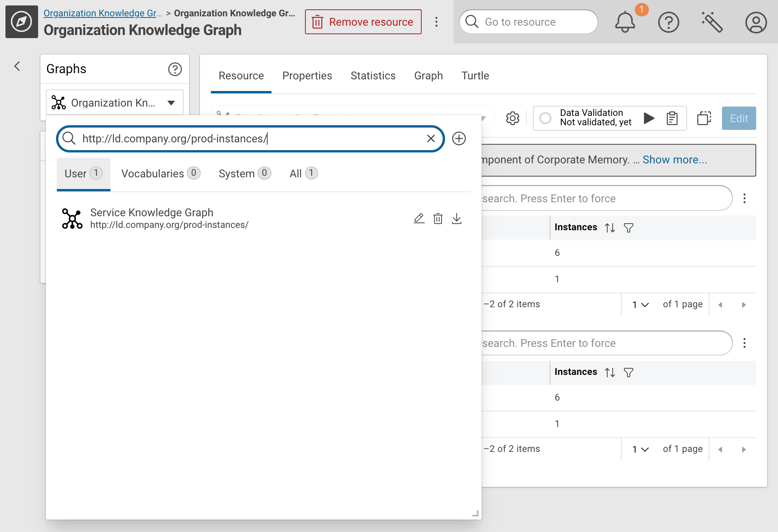
Task: Clear the graph search field
Action: (431, 138)
